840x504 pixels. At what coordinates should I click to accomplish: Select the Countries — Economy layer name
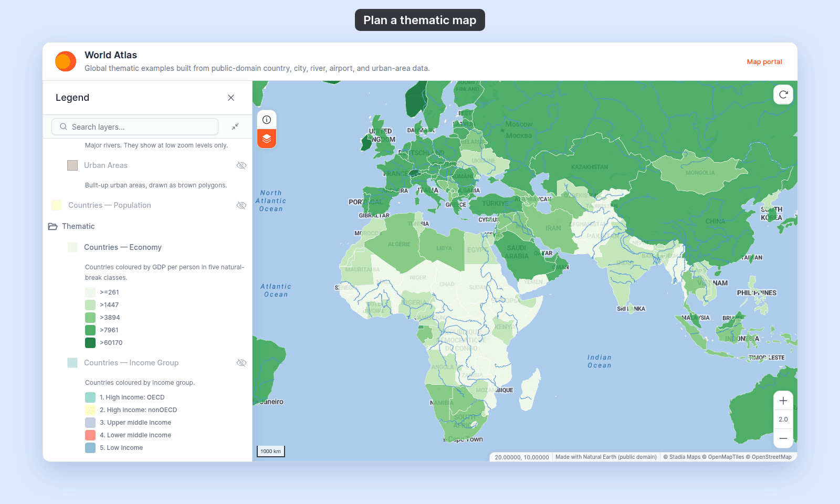click(x=123, y=247)
